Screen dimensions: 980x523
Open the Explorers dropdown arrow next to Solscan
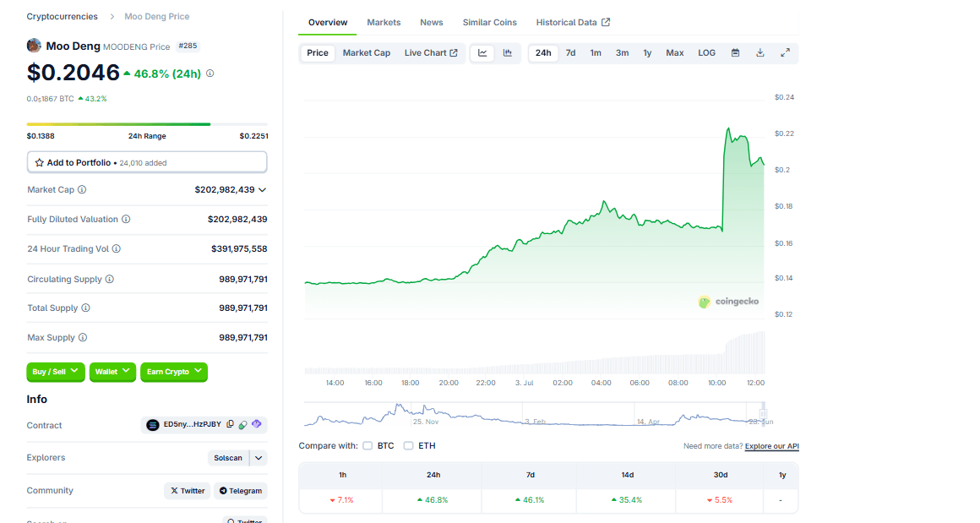pos(259,458)
